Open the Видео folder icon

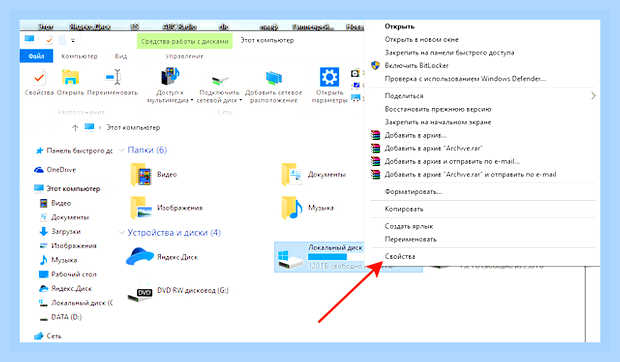point(141,174)
